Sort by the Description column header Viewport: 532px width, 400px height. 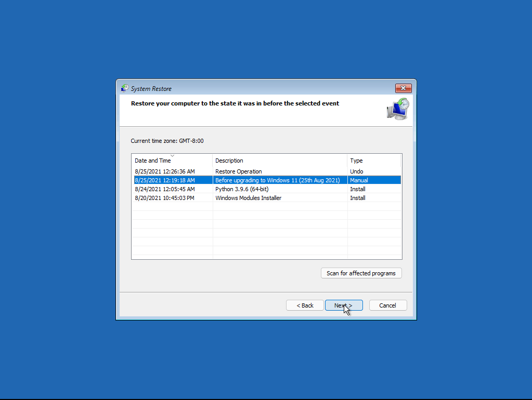(x=280, y=161)
